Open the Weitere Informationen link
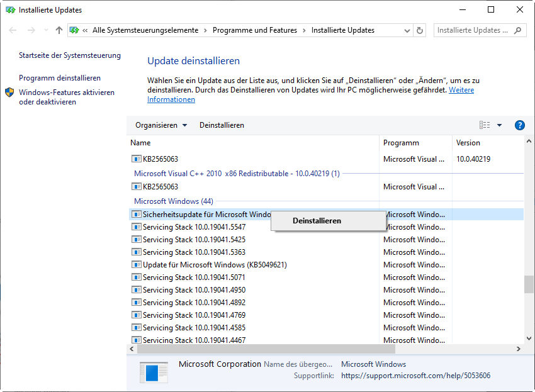535x392 pixels. 461,90
